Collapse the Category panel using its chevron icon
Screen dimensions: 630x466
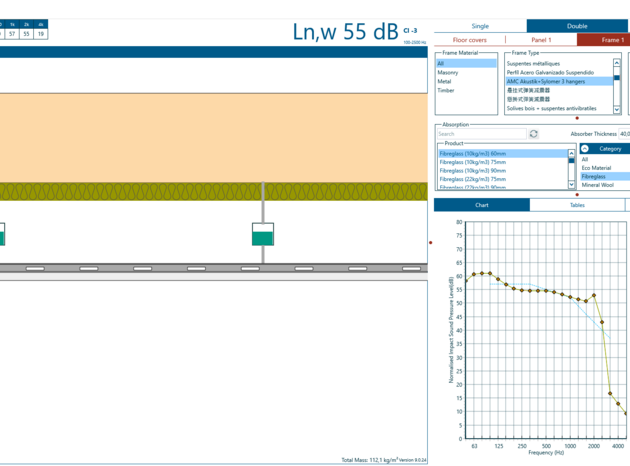tap(585, 148)
